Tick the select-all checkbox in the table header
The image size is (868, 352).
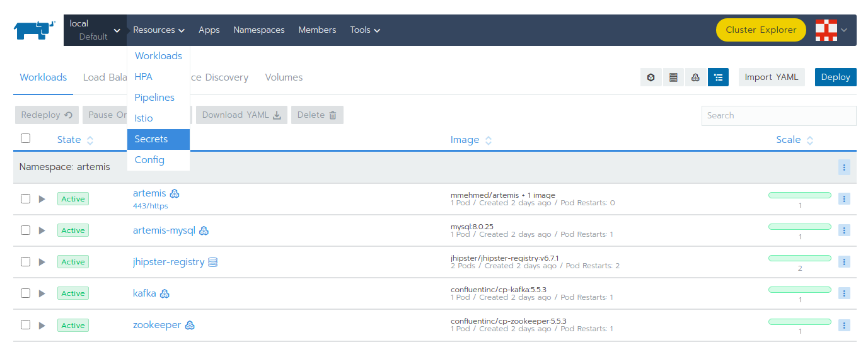25,139
